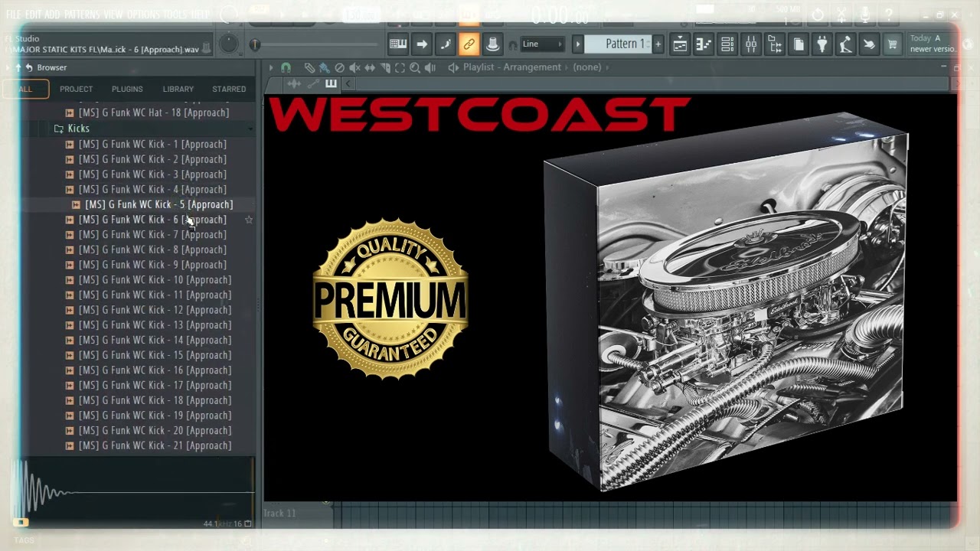Viewport: 980px width, 551px height.
Task: Open the Piano roll view icon
Action: tap(704, 44)
